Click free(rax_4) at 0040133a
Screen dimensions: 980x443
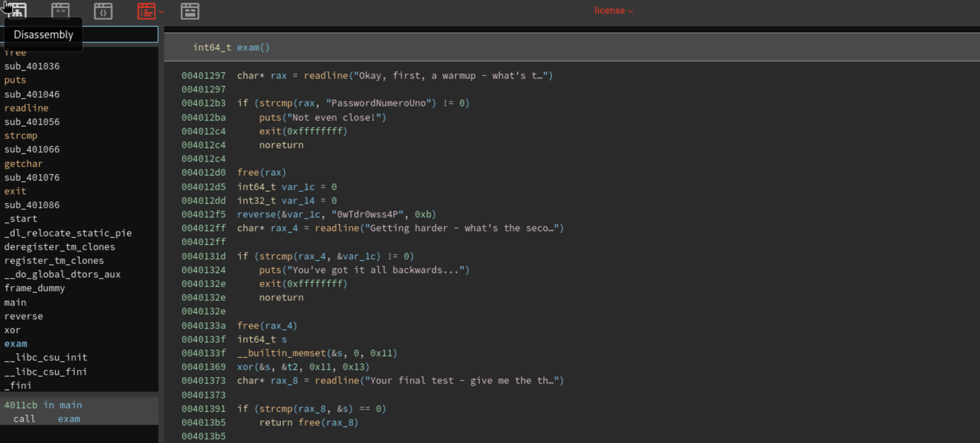click(x=267, y=326)
